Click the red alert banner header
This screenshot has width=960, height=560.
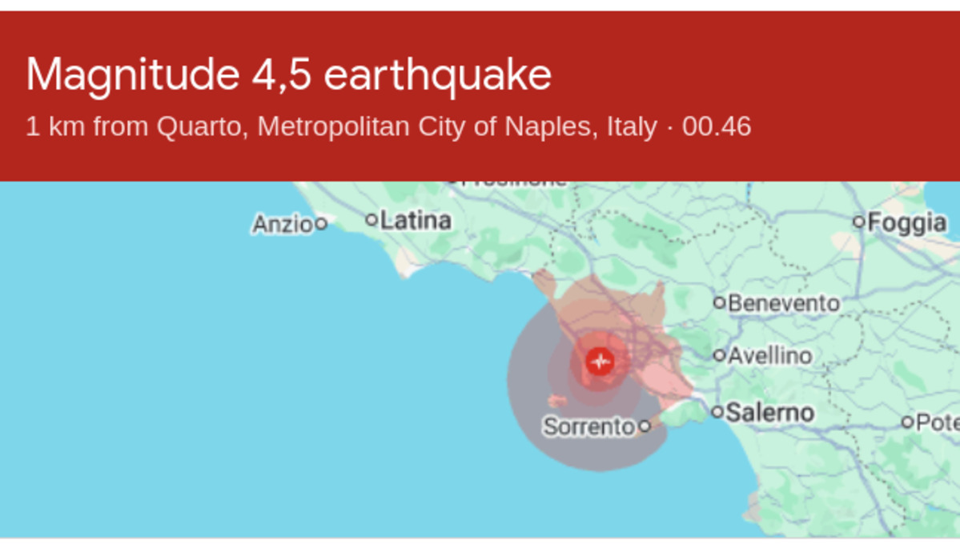[x=480, y=96]
